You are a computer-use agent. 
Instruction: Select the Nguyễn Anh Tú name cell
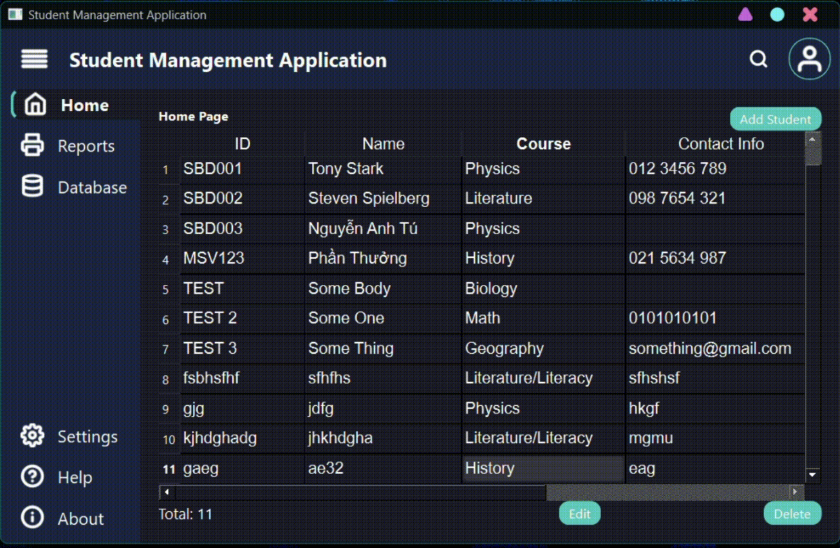383,229
